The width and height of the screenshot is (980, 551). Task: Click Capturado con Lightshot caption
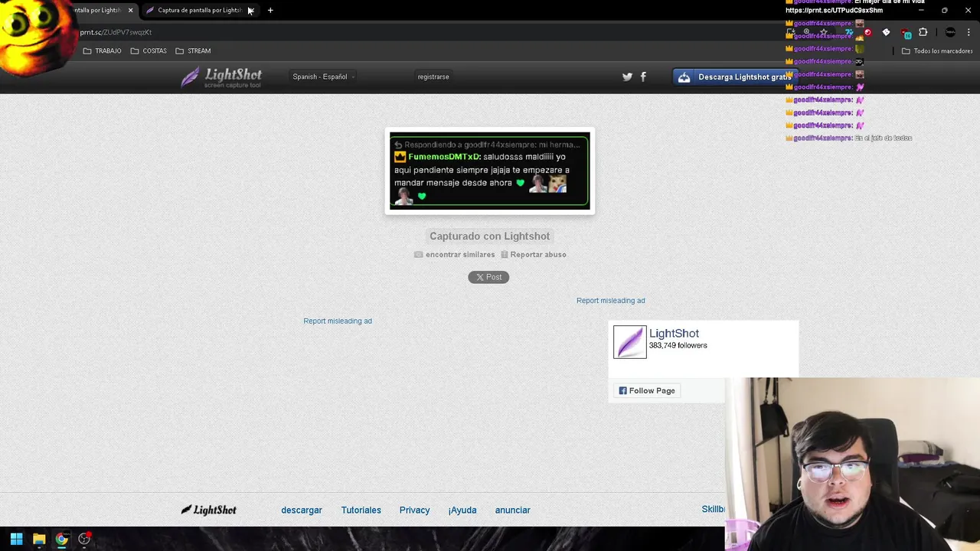coord(490,236)
